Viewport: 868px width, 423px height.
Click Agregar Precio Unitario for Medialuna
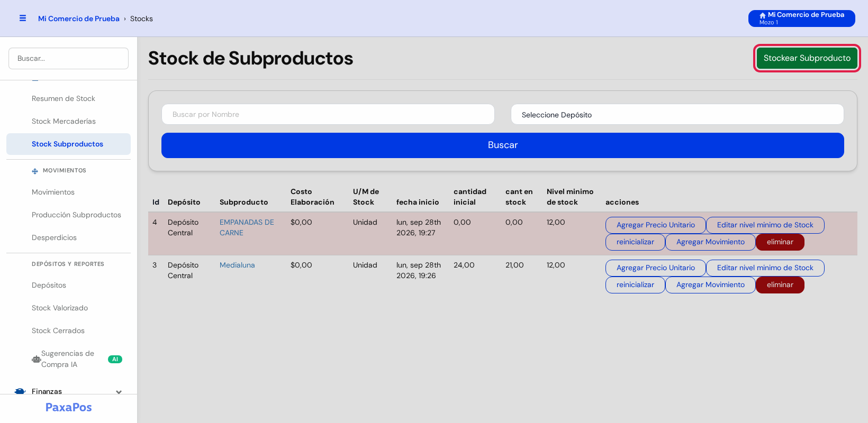pos(656,268)
